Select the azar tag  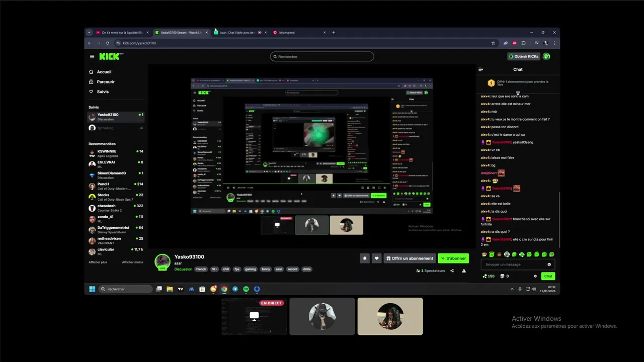[x=279, y=269]
